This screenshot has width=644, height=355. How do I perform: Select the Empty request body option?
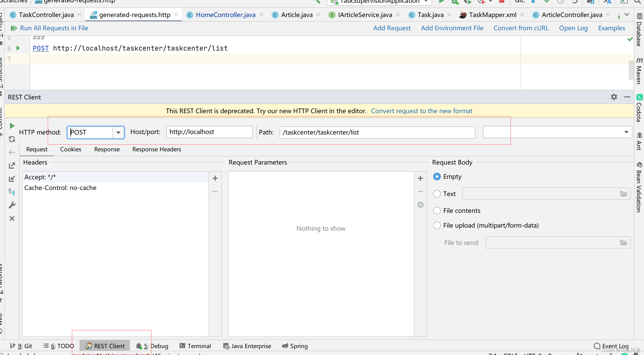tap(437, 176)
